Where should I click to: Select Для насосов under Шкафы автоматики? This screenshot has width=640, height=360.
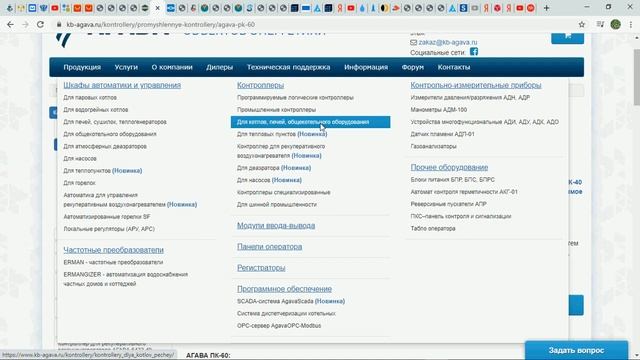point(80,159)
